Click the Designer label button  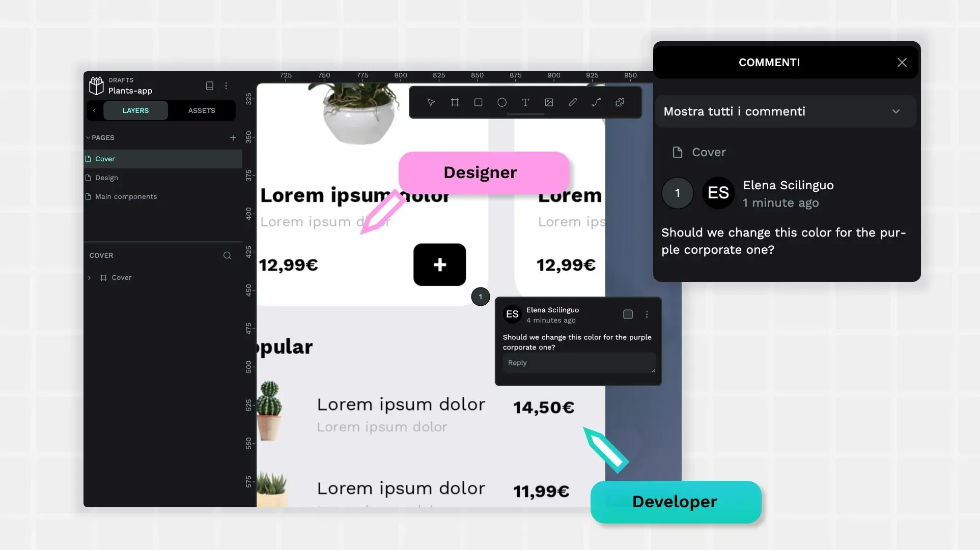pyautogui.click(x=481, y=173)
